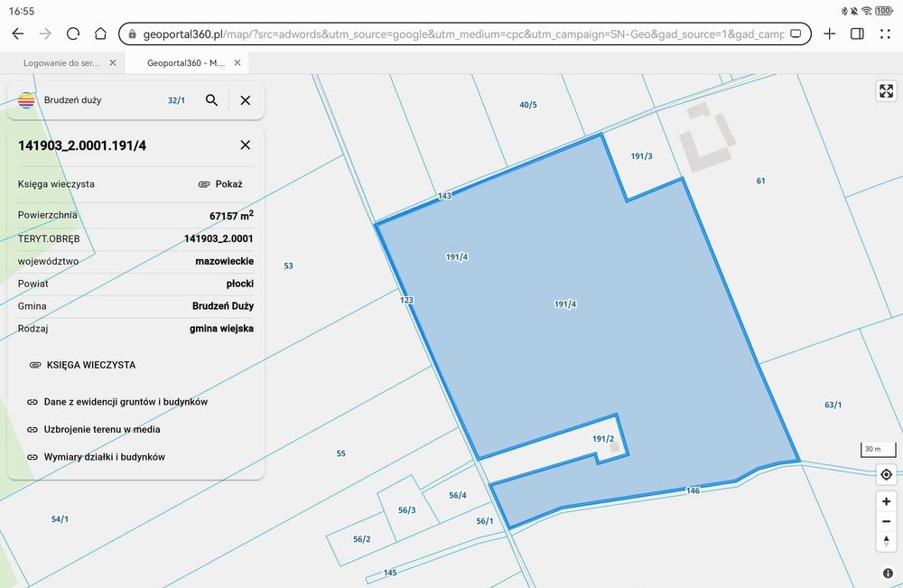
Task: Select parcel 191/3 on the map
Action: [x=641, y=156]
